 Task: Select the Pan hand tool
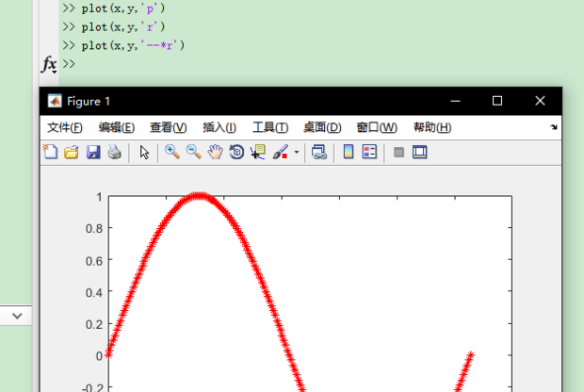(x=215, y=152)
